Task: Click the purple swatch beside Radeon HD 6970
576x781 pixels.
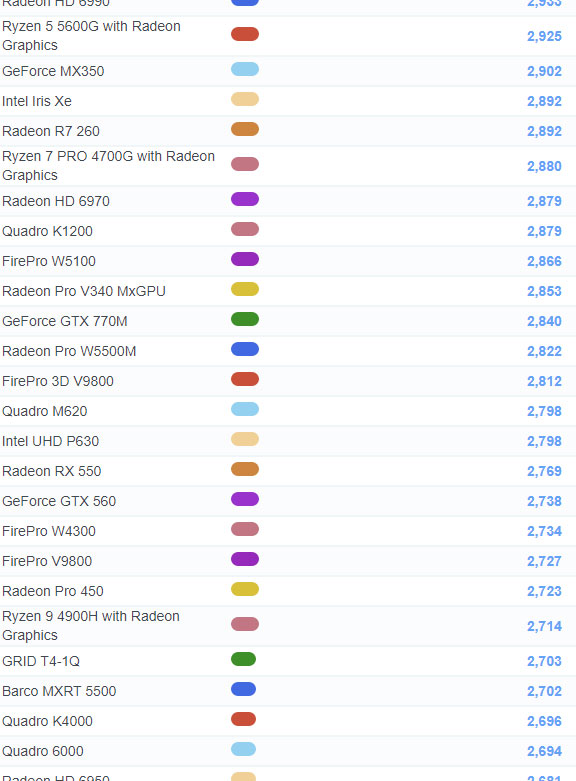Action: tap(245, 199)
